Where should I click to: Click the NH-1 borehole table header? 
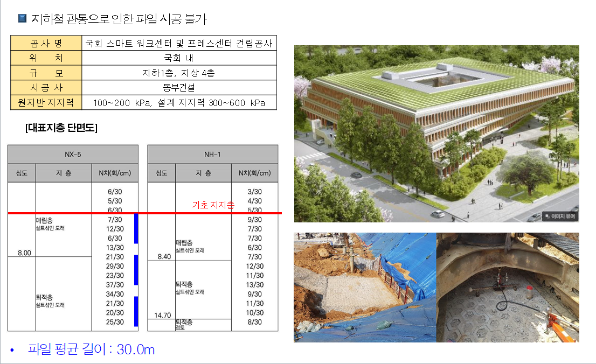(x=213, y=154)
